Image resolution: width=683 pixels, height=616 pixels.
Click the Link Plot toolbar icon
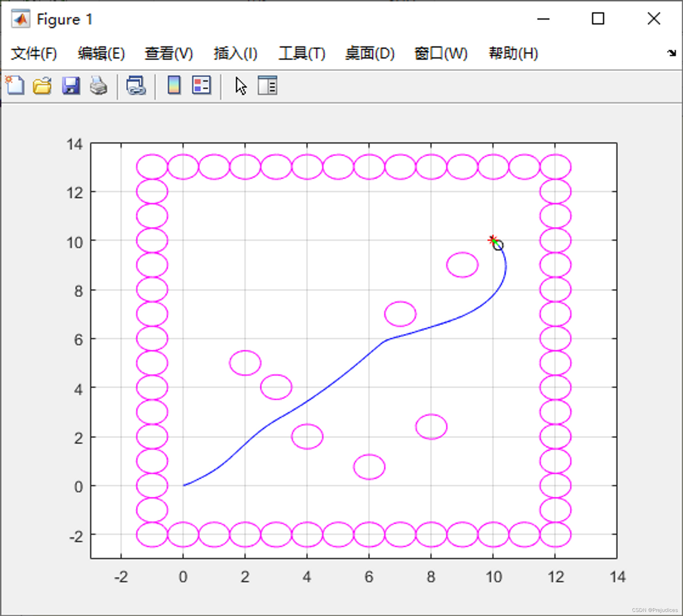136,85
